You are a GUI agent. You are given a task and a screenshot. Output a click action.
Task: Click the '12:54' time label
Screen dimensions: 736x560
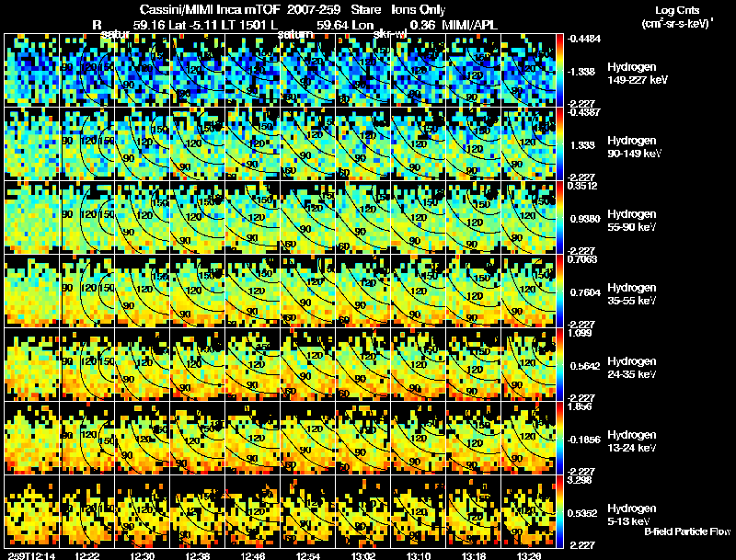pos(308,556)
